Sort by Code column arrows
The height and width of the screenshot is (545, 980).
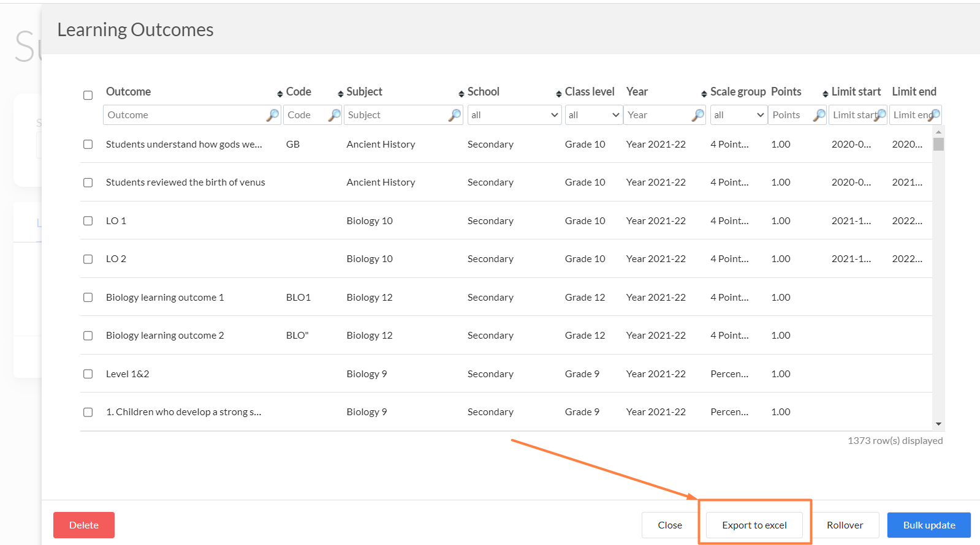(280, 94)
